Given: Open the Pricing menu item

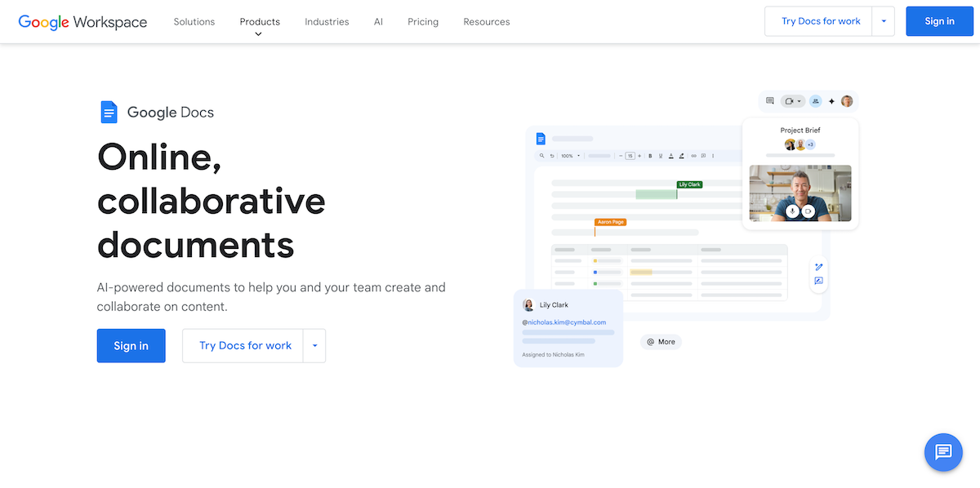Looking at the screenshot, I should (x=422, y=21).
